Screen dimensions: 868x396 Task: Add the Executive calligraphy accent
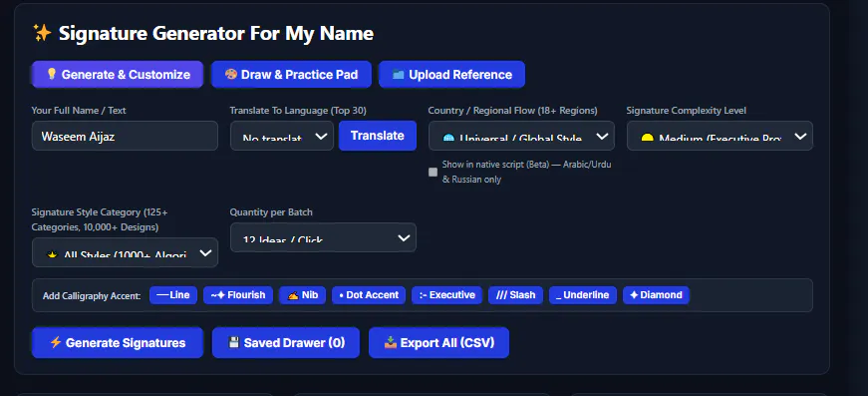click(446, 295)
